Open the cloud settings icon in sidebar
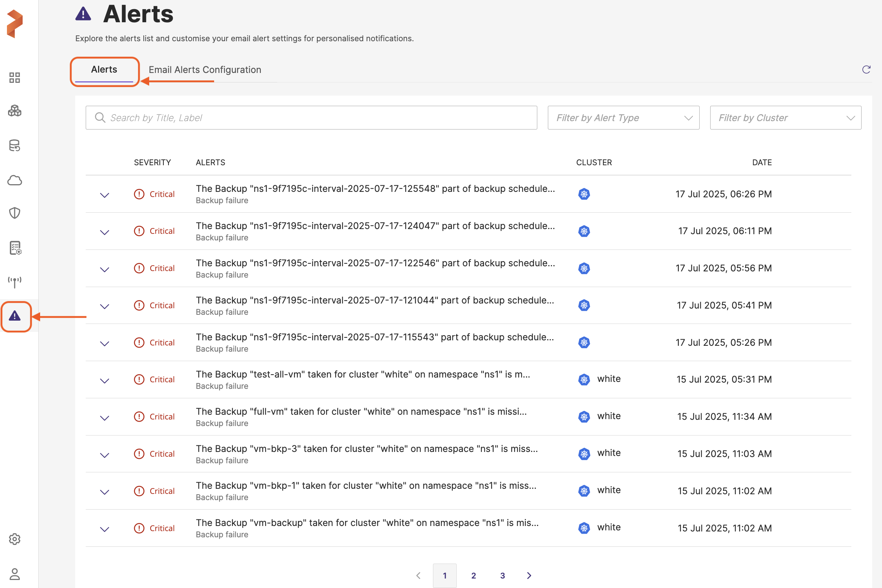This screenshot has width=882, height=588. coord(15,180)
